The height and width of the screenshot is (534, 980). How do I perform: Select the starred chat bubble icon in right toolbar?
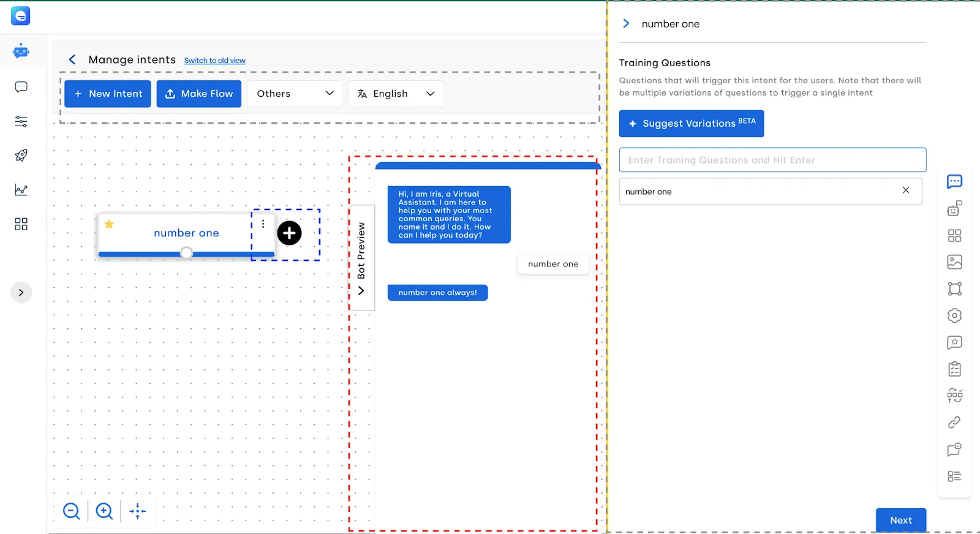(x=954, y=342)
